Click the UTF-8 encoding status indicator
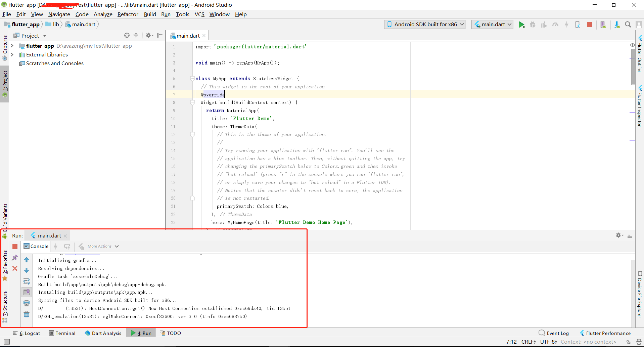The height and width of the screenshot is (347, 644). coord(549,342)
